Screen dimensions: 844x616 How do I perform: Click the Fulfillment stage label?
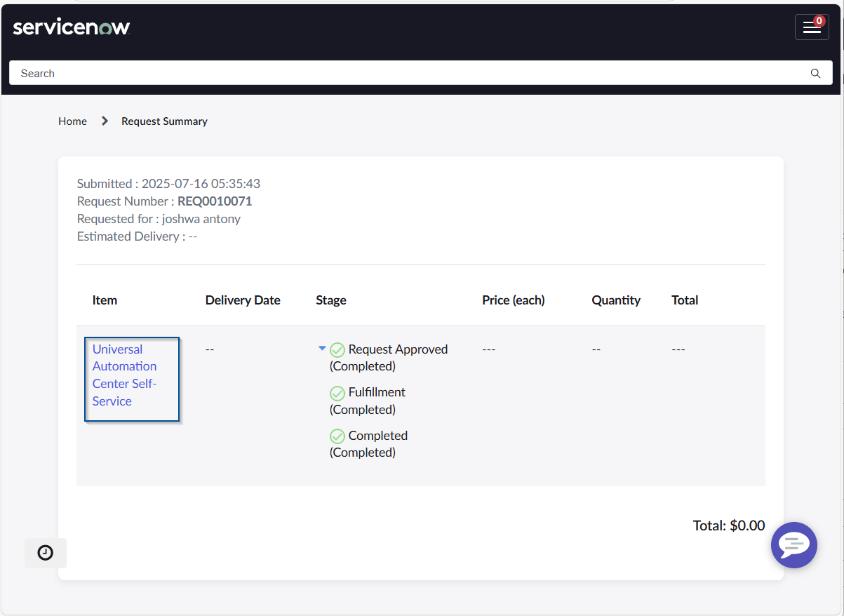pyautogui.click(x=377, y=392)
